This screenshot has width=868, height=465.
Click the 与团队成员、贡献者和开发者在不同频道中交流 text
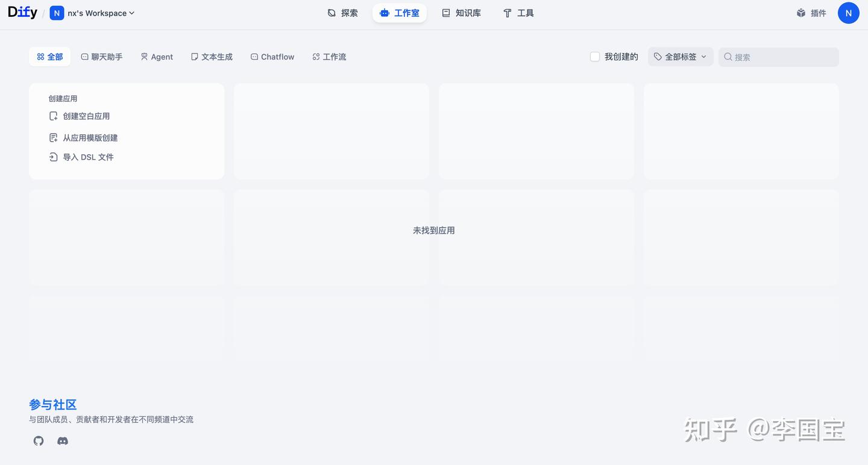pyautogui.click(x=112, y=419)
